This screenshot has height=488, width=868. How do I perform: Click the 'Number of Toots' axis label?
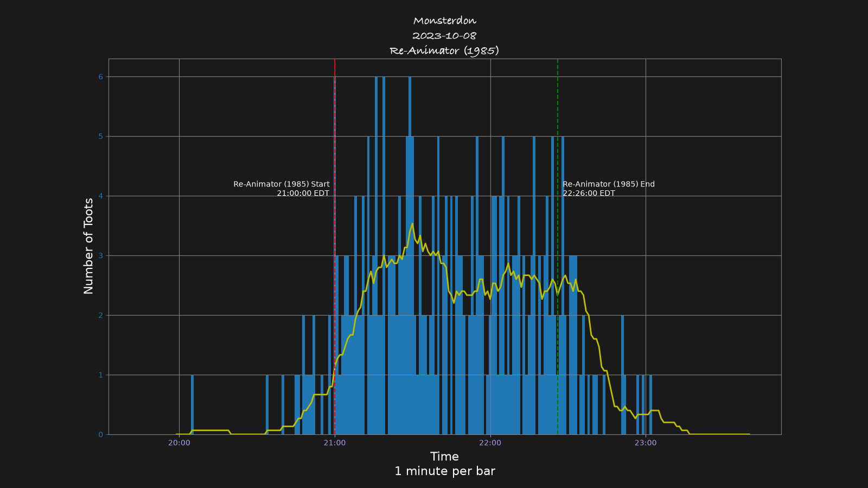pyautogui.click(x=88, y=246)
